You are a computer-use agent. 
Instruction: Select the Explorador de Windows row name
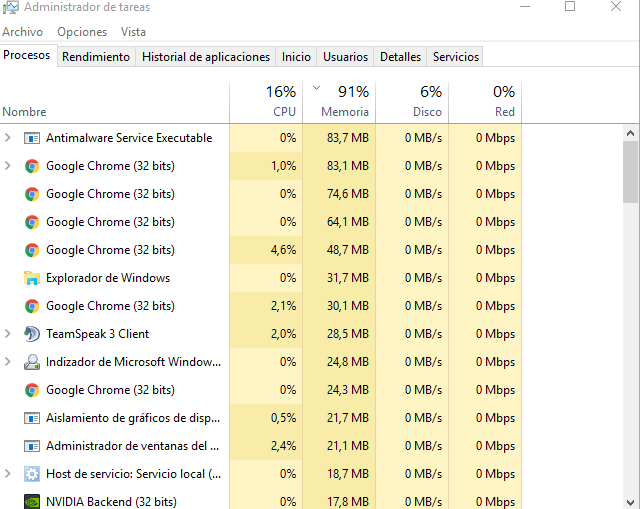coord(108,278)
